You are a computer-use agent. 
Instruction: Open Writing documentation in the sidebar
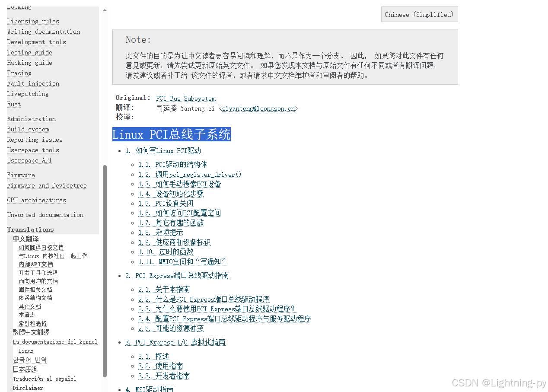point(43,32)
